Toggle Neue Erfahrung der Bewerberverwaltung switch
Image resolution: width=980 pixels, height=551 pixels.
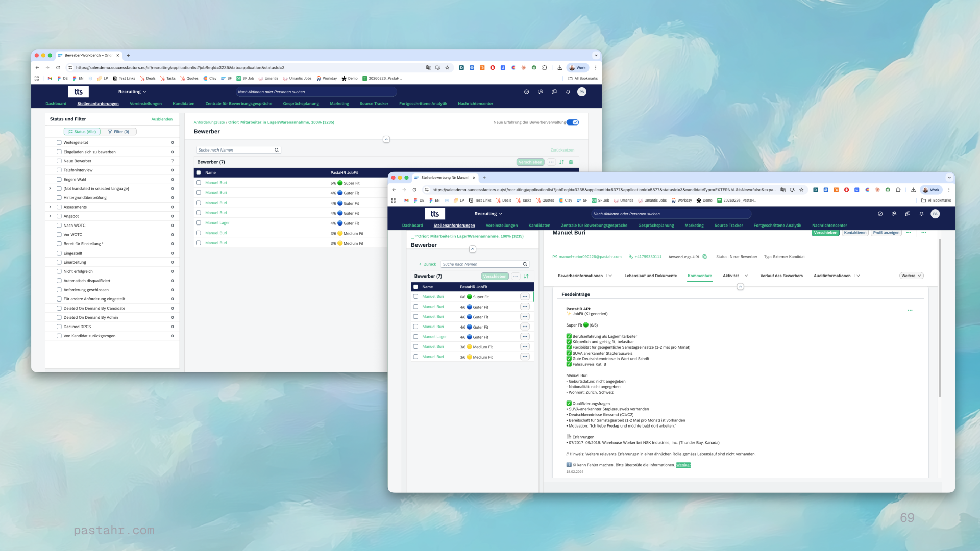tap(573, 122)
